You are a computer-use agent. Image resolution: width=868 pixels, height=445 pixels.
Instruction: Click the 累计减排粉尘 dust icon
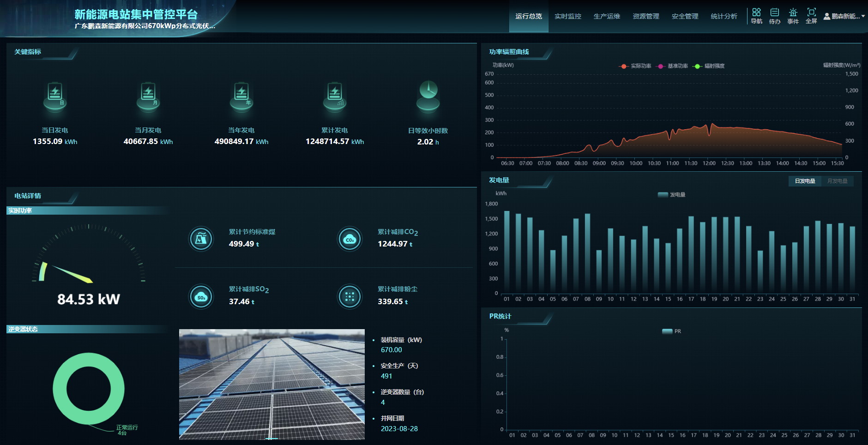350,297
